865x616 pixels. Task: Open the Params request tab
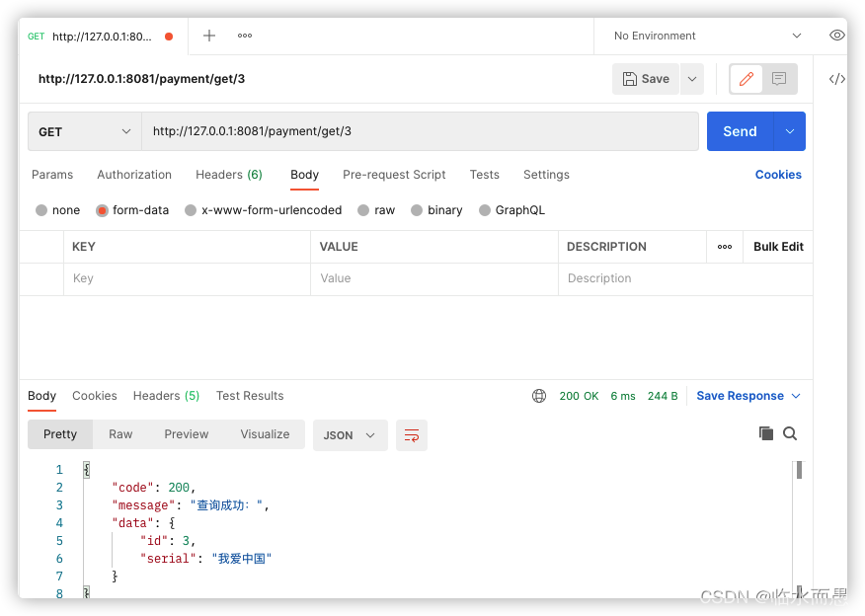(x=52, y=175)
